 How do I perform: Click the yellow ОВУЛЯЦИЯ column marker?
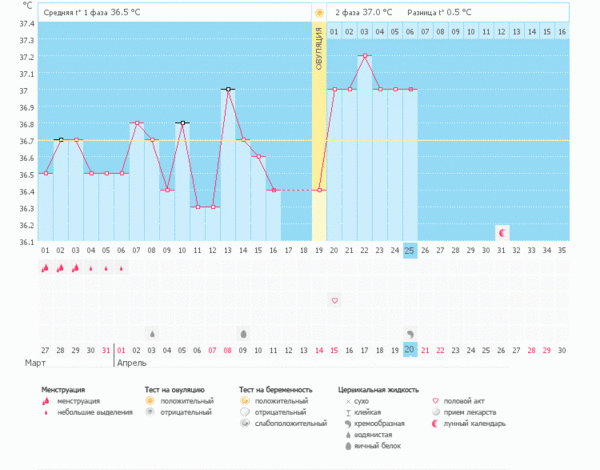(x=319, y=130)
